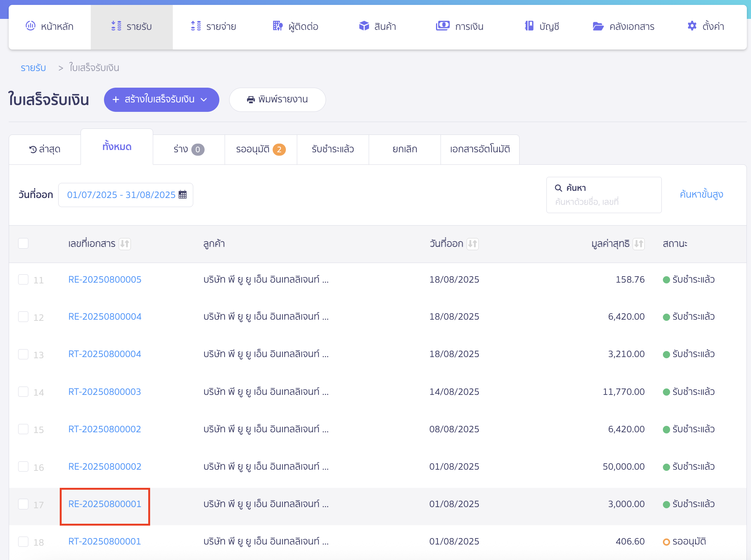Open the contacts building icon
Image resolution: width=751 pixels, height=560 pixels.
[x=278, y=26]
